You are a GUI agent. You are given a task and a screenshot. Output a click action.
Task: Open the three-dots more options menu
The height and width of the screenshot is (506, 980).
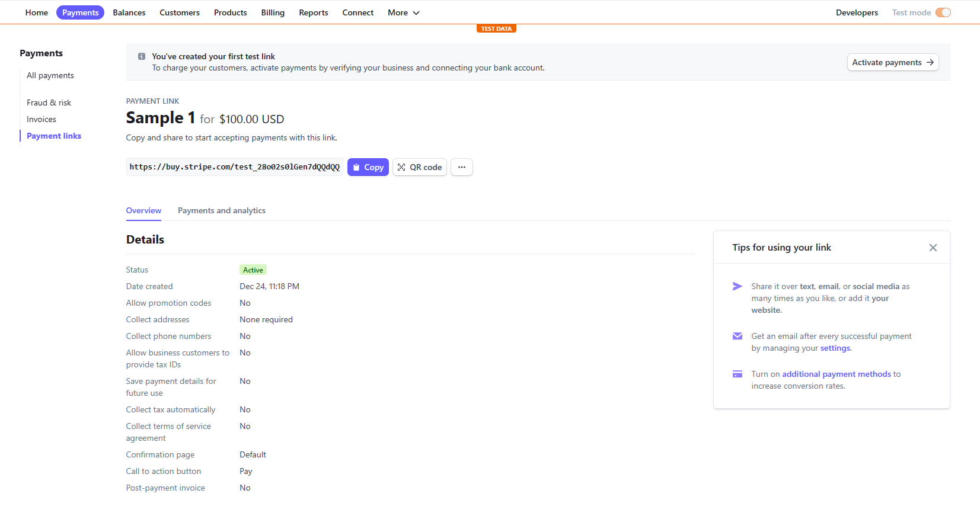click(x=462, y=167)
